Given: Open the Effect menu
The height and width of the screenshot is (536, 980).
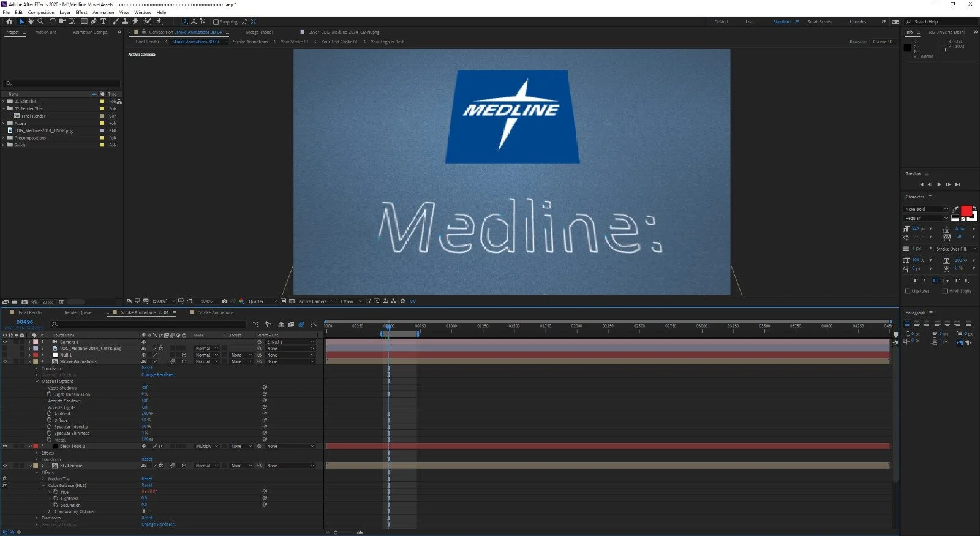Looking at the screenshot, I should pyautogui.click(x=81, y=12).
